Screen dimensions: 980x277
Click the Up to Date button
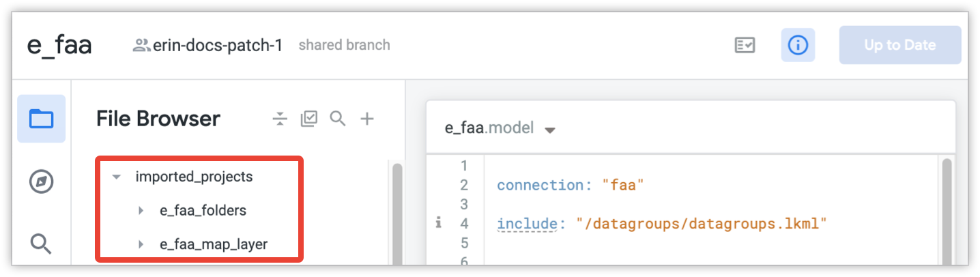pos(899,46)
